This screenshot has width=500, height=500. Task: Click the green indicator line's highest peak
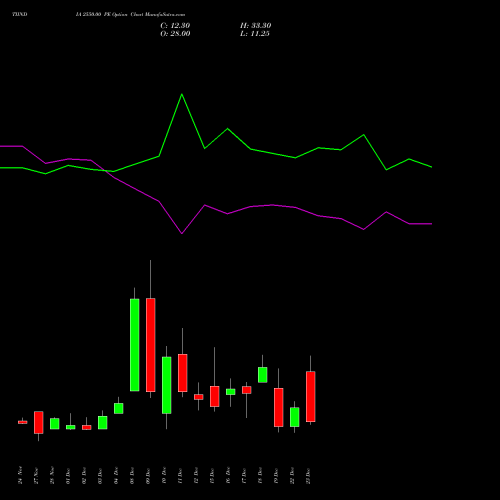coord(182,95)
